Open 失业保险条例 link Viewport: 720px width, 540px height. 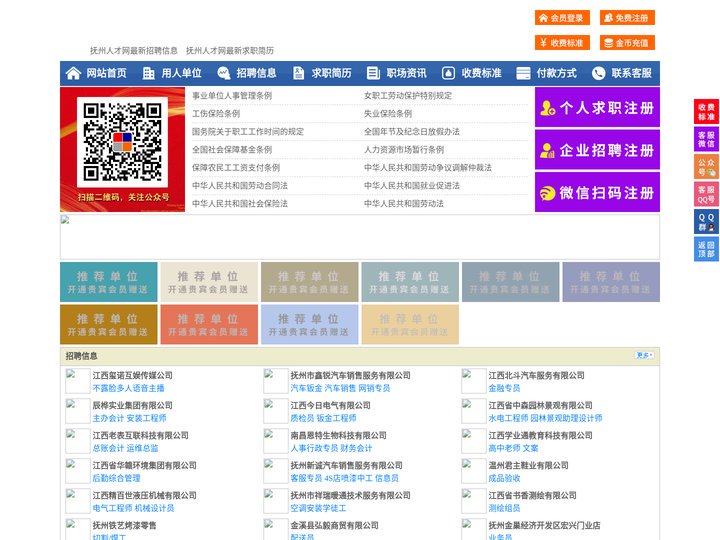coord(388,113)
